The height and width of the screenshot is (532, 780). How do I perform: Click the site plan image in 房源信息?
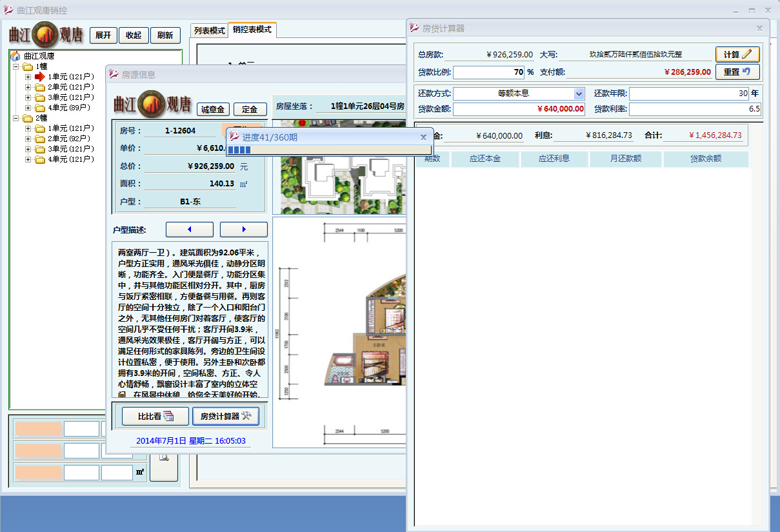[x=339, y=167]
